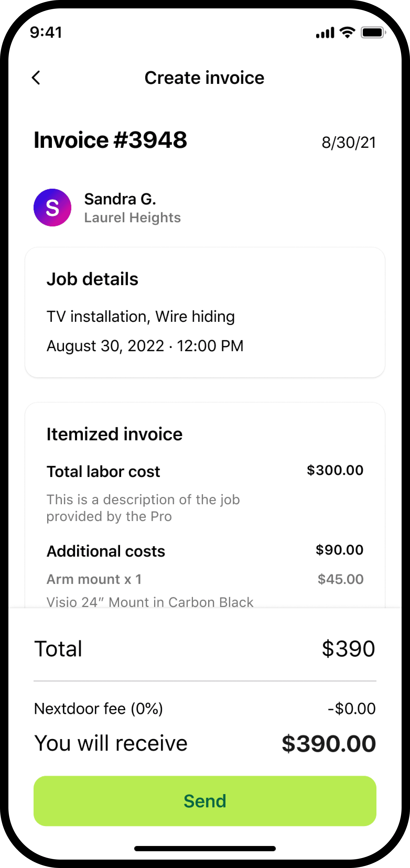Tap the Wi-Fi status icon

click(x=347, y=33)
